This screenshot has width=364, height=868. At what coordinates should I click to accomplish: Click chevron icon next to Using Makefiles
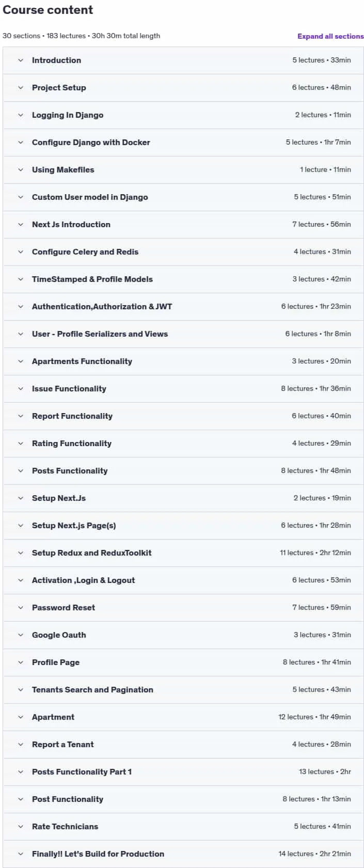pyautogui.click(x=21, y=170)
